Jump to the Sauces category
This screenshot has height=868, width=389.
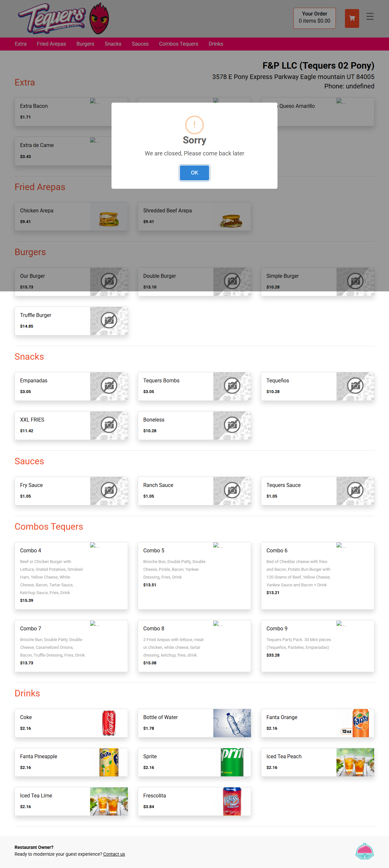click(x=140, y=44)
